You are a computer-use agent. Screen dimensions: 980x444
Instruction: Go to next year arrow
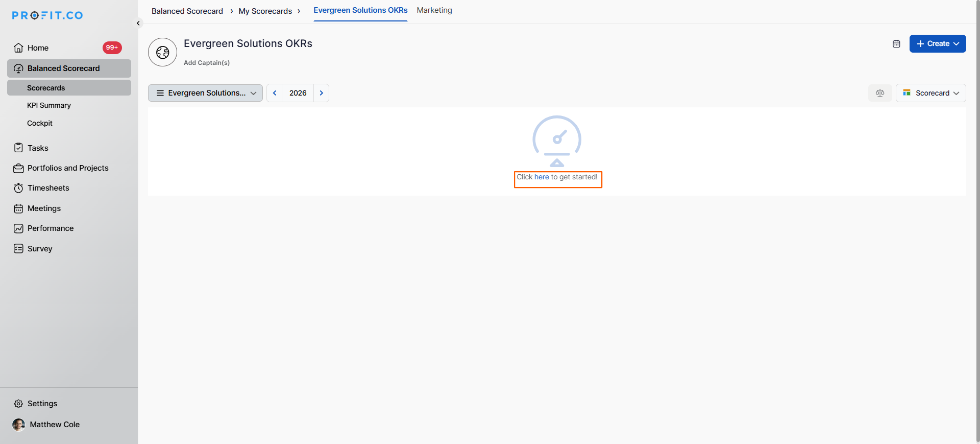[x=322, y=93]
